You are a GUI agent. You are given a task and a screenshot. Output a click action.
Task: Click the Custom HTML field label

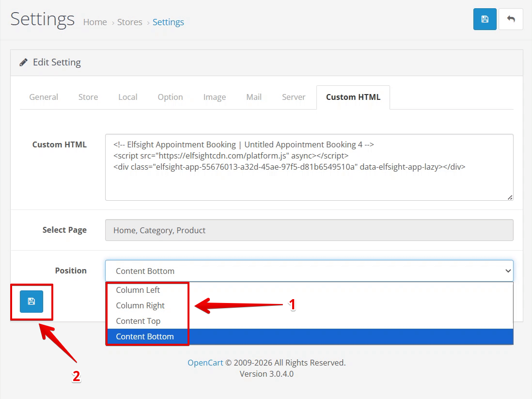coord(60,144)
